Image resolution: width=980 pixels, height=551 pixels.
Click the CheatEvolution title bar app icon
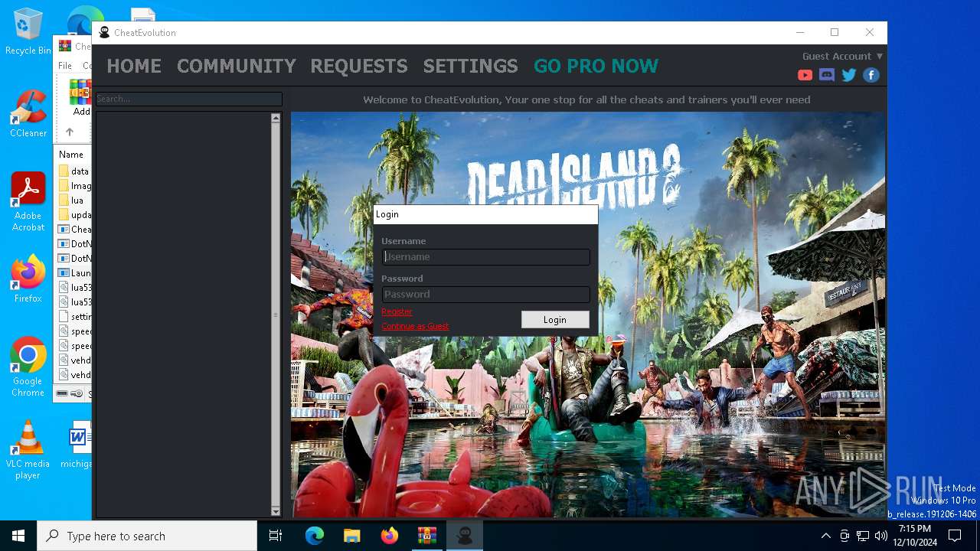click(105, 32)
